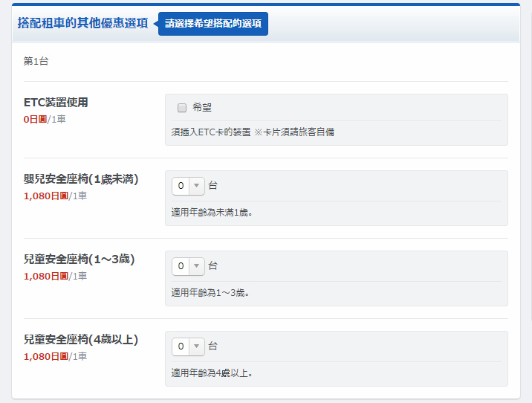
Task: Enable the ETC装置使用 希望 checkbox
Action: tap(182, 108)
